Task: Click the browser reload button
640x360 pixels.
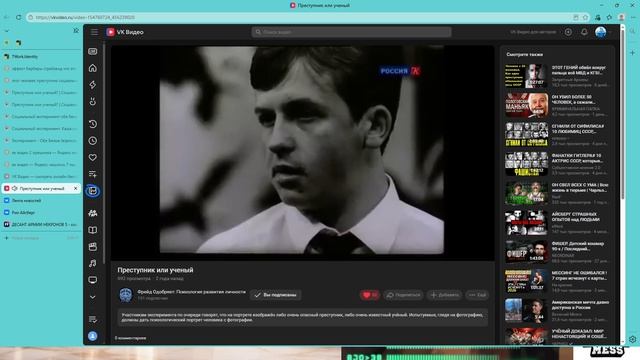Action: [18, 17]
